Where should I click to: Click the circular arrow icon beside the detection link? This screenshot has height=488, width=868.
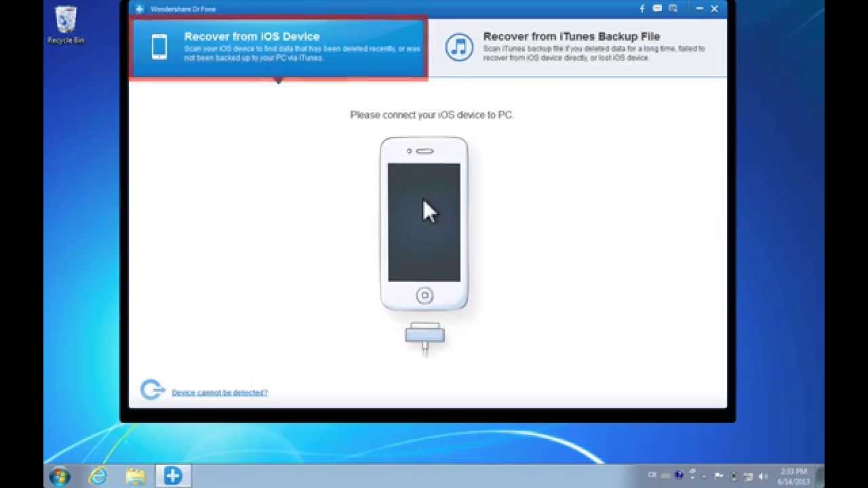coord(152,390)
